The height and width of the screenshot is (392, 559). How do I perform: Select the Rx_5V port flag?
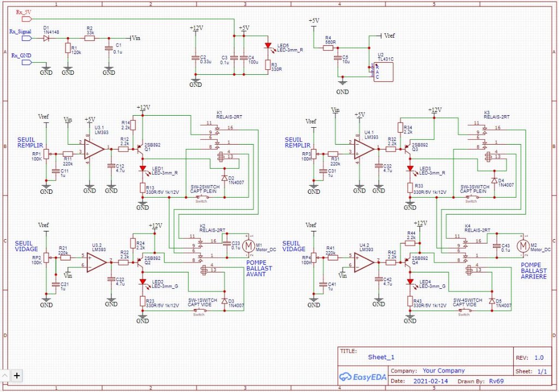26,18
